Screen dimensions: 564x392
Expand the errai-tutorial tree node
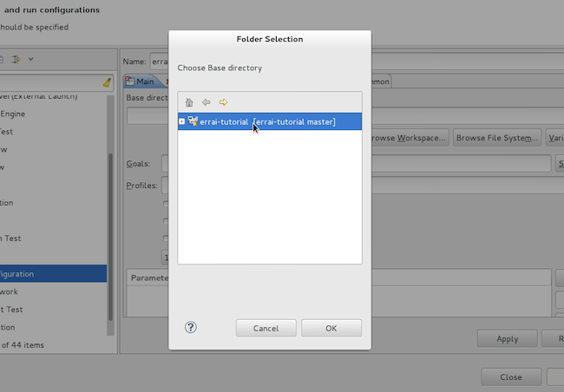click(x=181, y=121)
